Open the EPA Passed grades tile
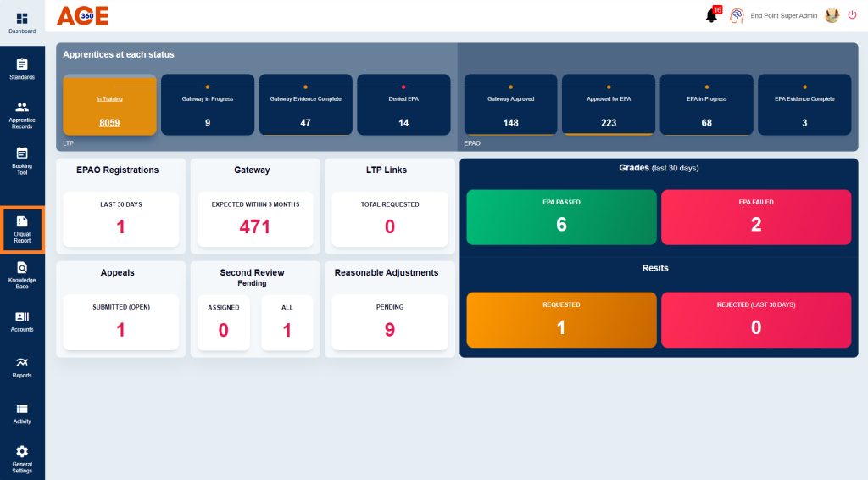 [x=561, y=217]
